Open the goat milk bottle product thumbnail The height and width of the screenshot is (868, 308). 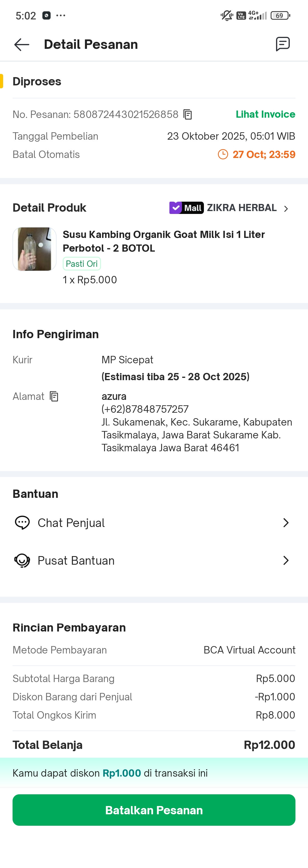(x=34, y=249)
